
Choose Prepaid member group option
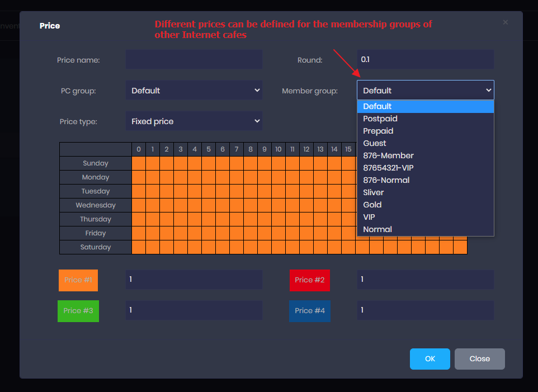[x=378, y=131]
